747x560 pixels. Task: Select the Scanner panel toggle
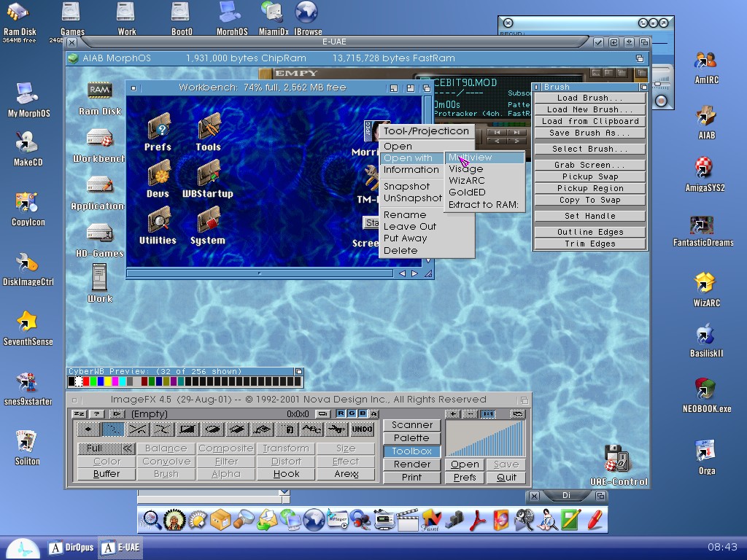(x=412, y=425)
